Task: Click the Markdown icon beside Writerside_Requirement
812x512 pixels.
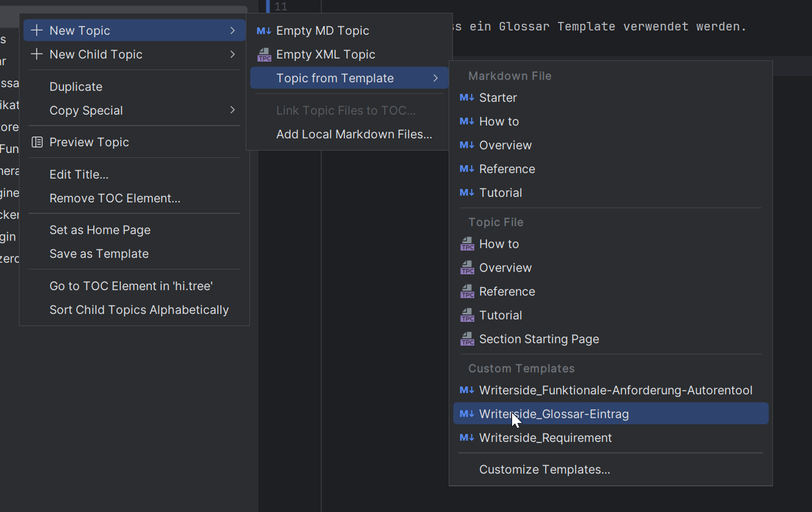Action: (x=467, y=438)
